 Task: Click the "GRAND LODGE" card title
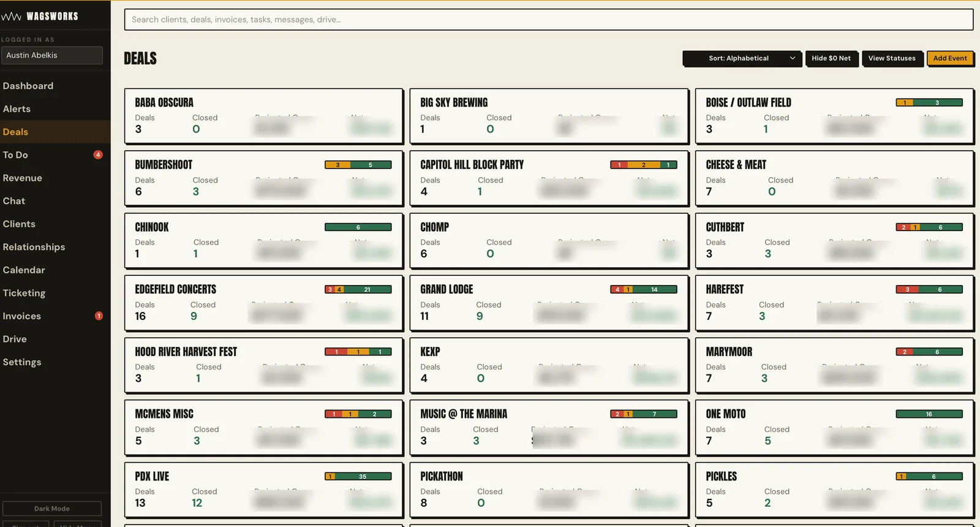coord(447,289)
